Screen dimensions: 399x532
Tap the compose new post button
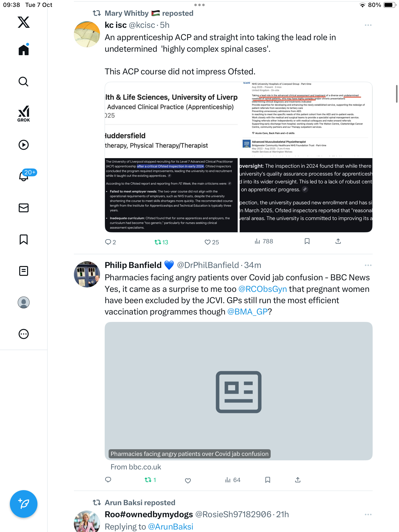pos(24,504)
